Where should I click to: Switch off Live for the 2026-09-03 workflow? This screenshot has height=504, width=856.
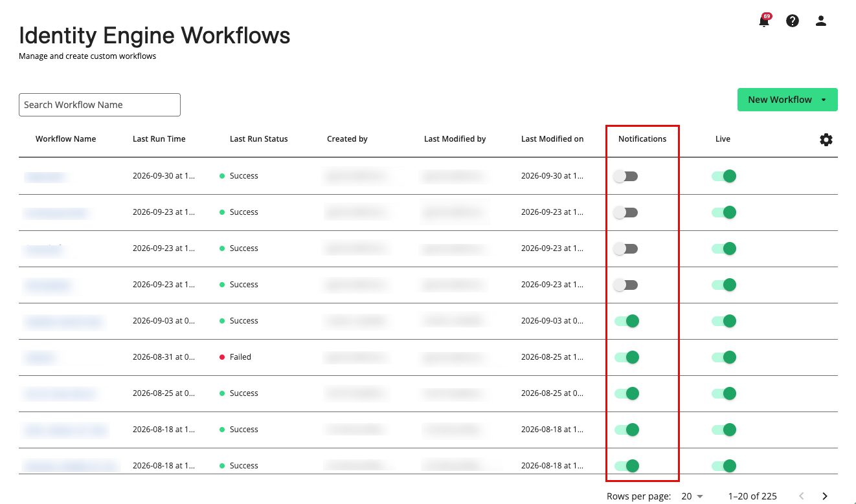[724, 321]
